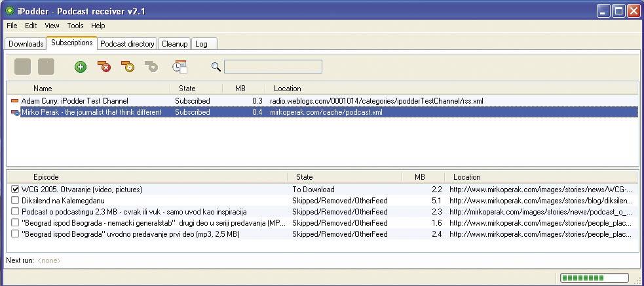
Task: Open the Tools menu
Action: click(75, 26)
